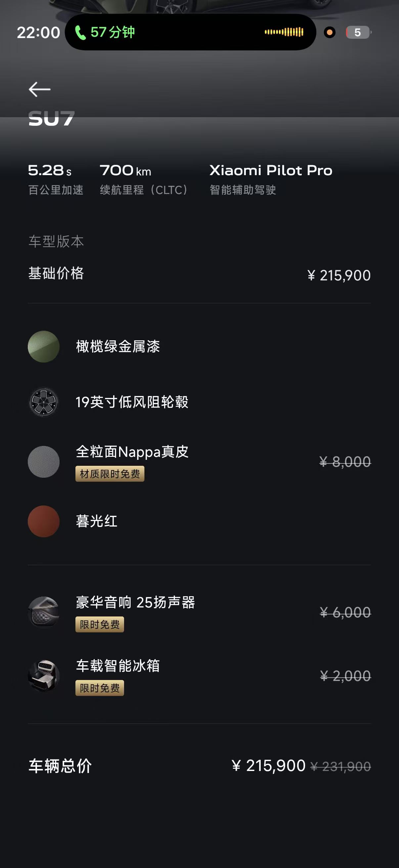Tap the 车辆总价 total price
This screenshot has width=399, height=868.
(199, 766)
